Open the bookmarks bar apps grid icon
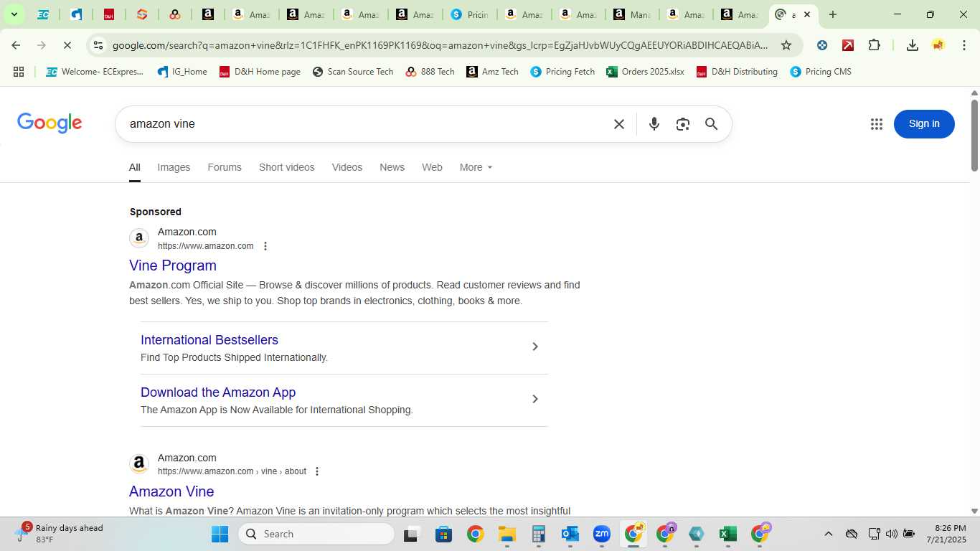This screenshot has height=551, width=980. (x=19, y=72)
